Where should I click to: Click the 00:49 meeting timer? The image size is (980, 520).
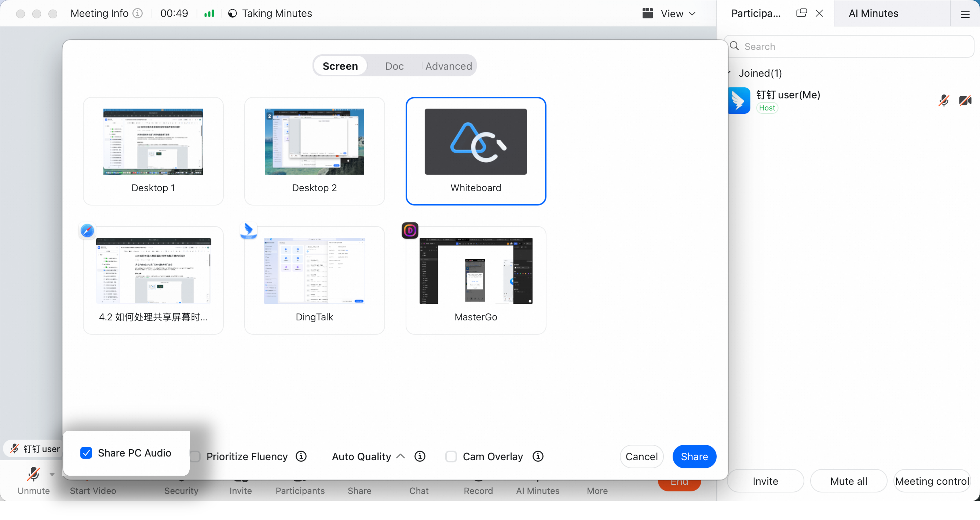point(174,13)
